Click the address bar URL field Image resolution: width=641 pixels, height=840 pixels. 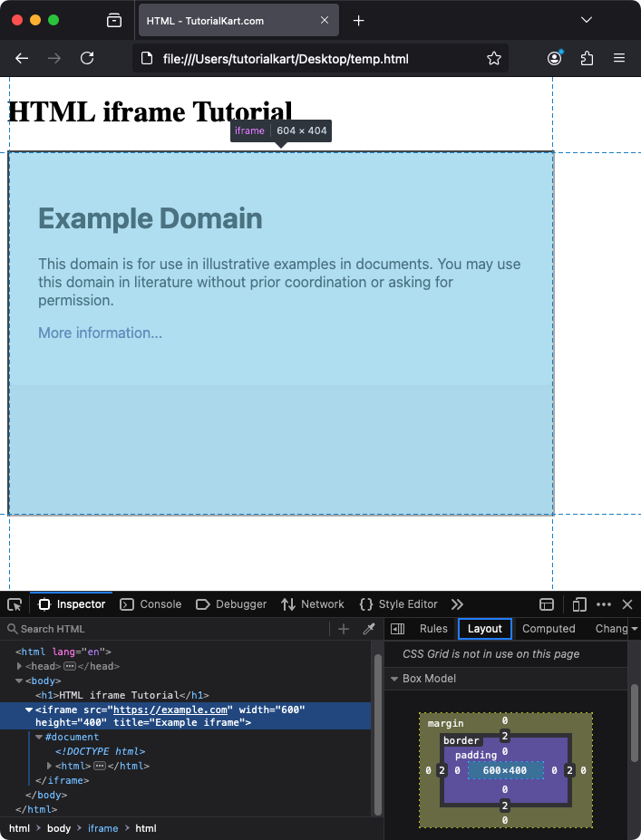(x=321, y=58)
